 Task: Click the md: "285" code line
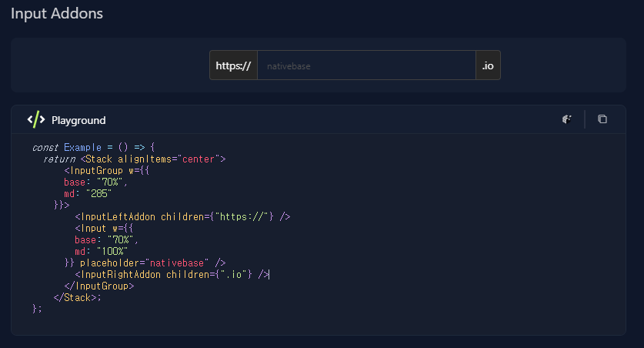click(88, 193)
